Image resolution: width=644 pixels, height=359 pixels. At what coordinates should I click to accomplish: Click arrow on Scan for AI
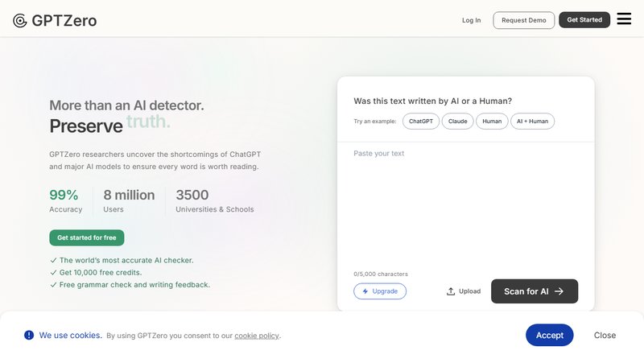click(x=559, y=291)
